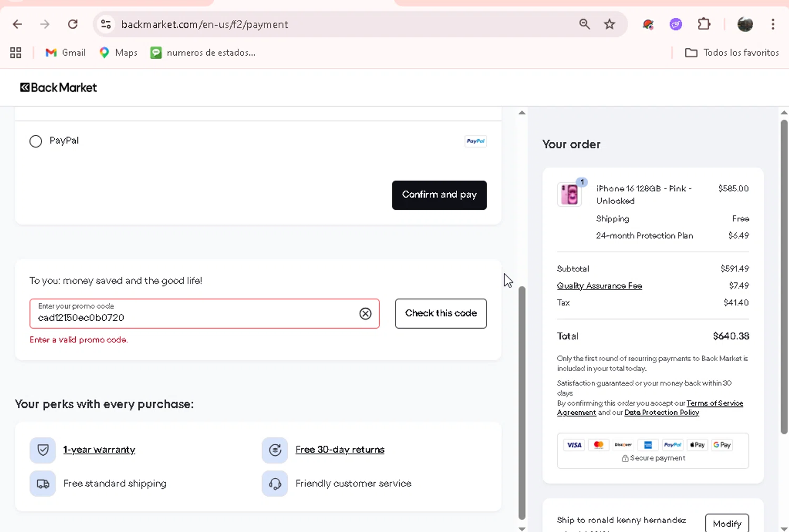The image size is (789, 532).
Task: Click the Google Pay icon
Action: 722,445
